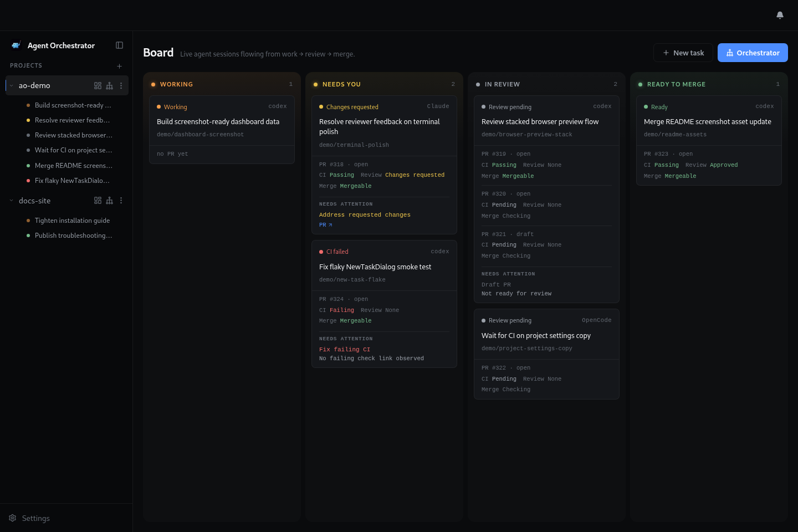Click Address requested changes text
Image resolution: width=798 pixels, height=532 pixels.
pyautogui.click(x=365, y=215)
